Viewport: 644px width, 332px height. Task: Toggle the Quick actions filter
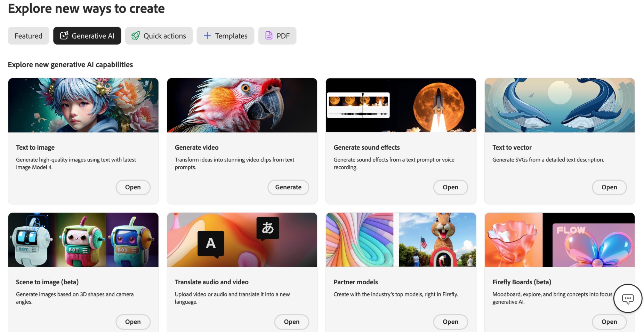[159, 35]
